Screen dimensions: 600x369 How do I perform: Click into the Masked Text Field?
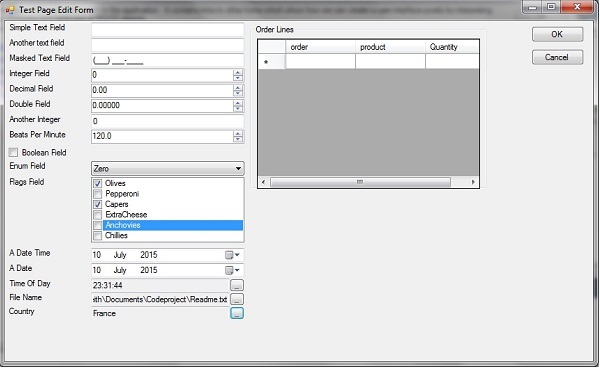pos(168,60)
